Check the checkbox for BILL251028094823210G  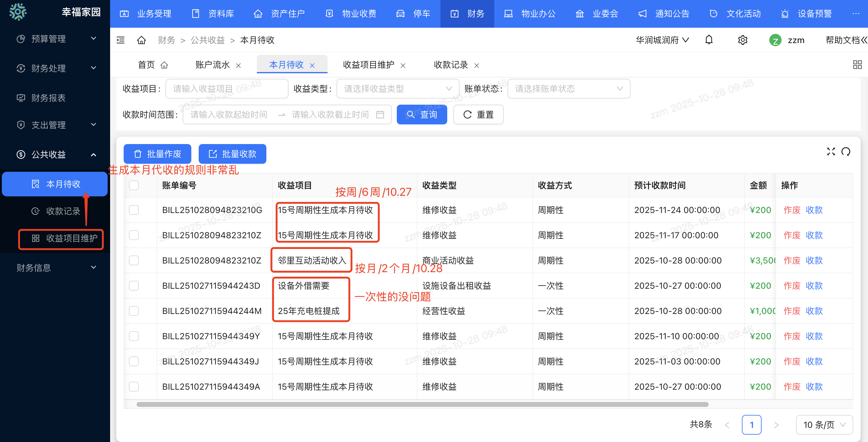click(133, 210)
